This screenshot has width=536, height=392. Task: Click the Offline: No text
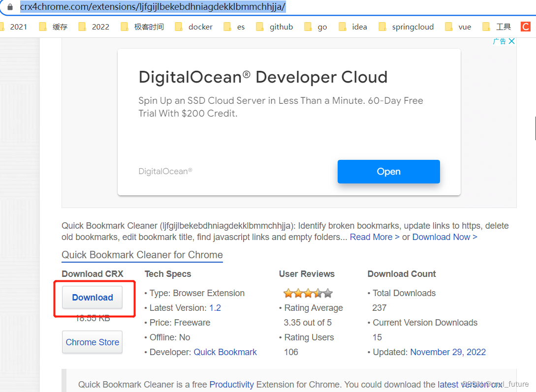pyautogui.click(x=170, y=337)
